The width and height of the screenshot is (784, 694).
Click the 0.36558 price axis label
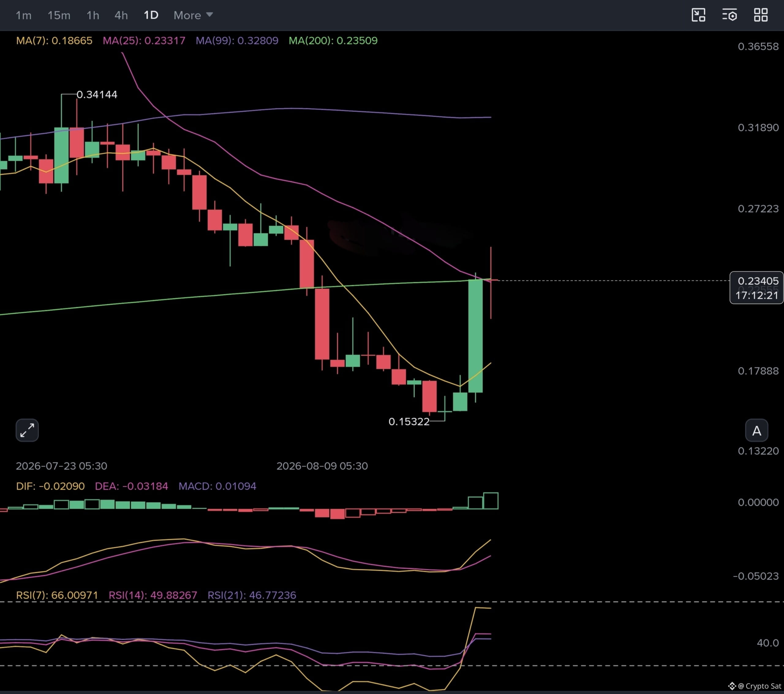pyautogui.click(x=758, y=47)
